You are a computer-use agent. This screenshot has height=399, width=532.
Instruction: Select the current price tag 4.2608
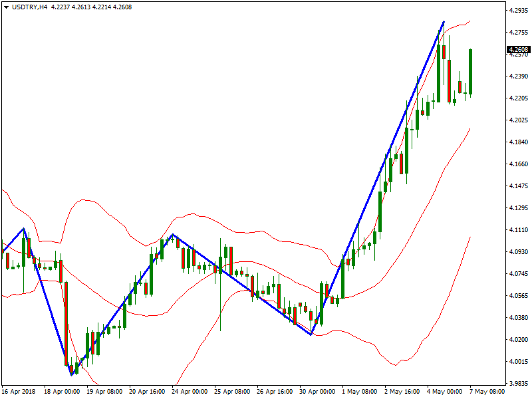(518, 50)
